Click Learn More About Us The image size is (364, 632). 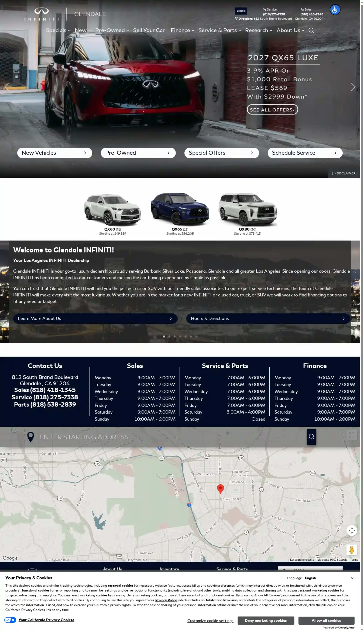point(95,318)
